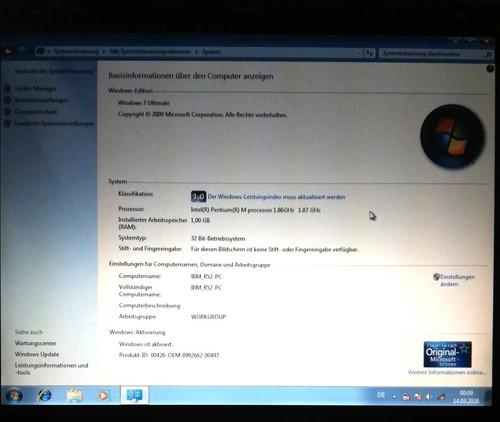Open the taskbar clock showing 00:09

466,397
